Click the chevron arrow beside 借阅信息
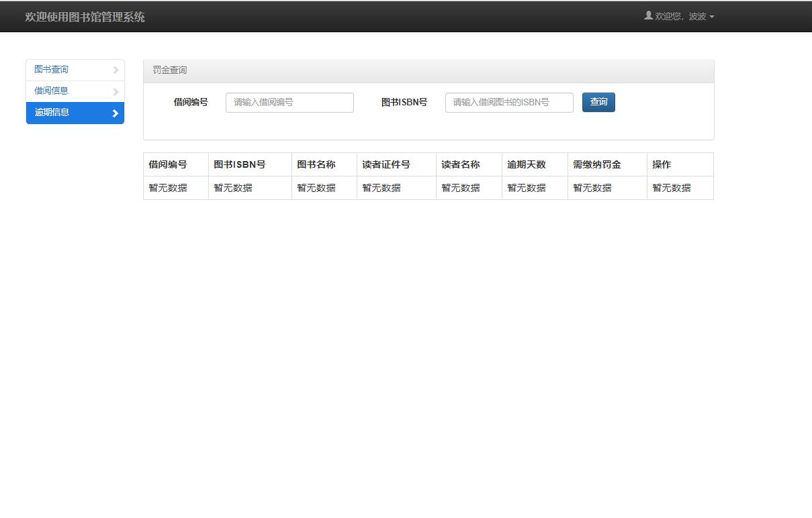 click(116, 91)
